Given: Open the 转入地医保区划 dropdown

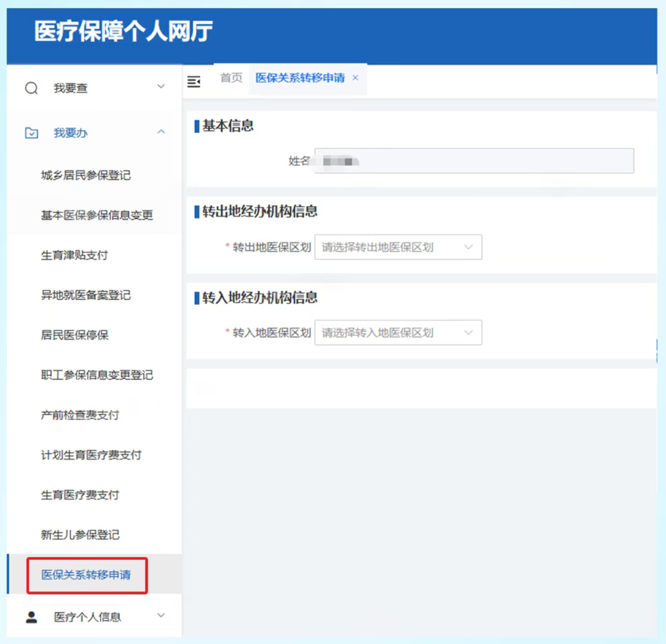Looking at the screenshot, I should coord(398,333).
